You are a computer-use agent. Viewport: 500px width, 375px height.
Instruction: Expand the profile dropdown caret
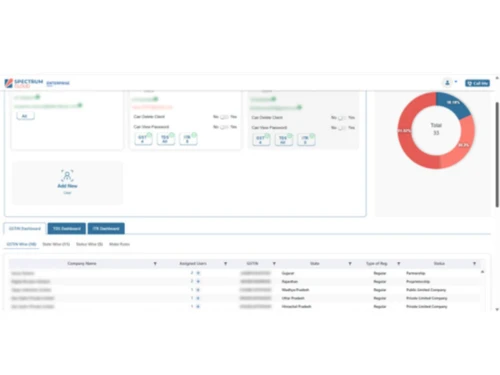pyautogui.click(x=456, y=82)
